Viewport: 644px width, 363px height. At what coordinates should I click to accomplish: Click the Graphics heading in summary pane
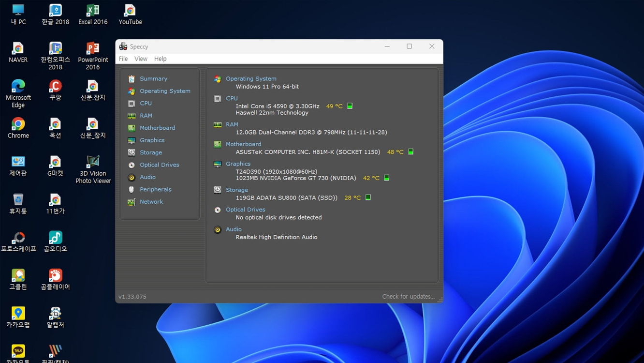(238, 164)
